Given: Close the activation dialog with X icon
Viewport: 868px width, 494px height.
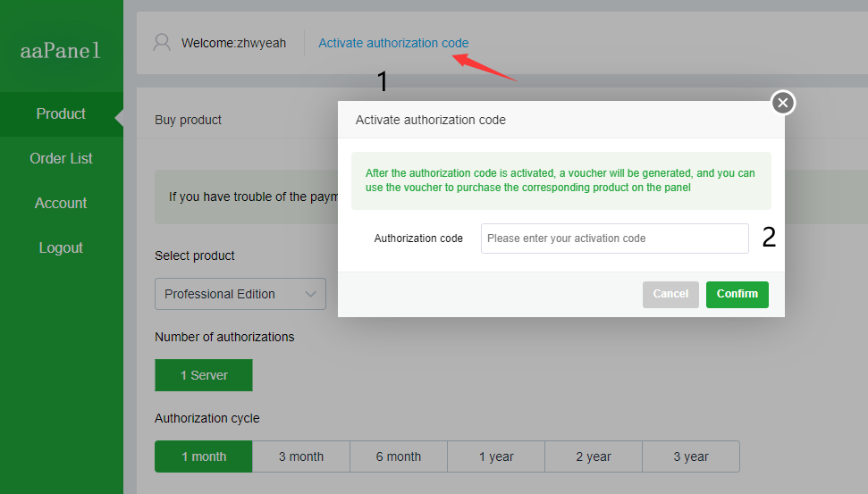Looking at the screenshot, I should 783,104.
